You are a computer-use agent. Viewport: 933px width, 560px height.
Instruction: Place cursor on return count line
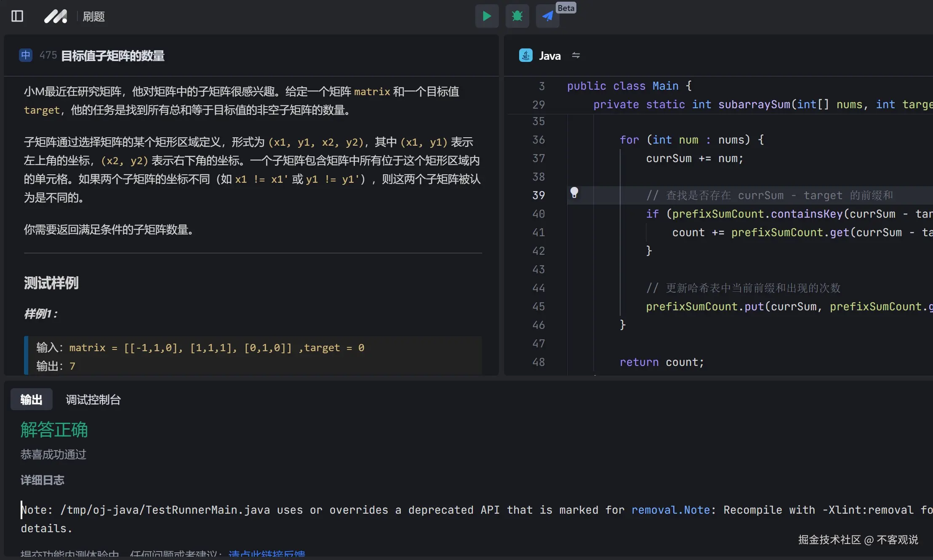661,362
